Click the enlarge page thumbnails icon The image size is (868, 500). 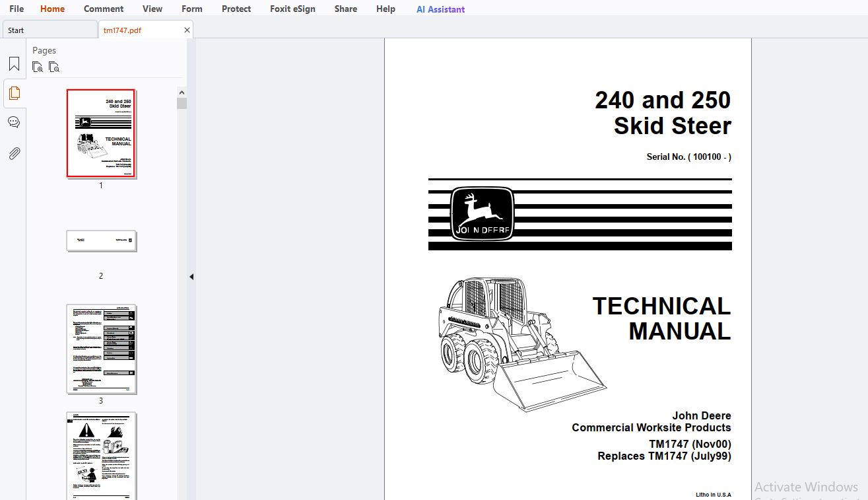click(38, 67)
